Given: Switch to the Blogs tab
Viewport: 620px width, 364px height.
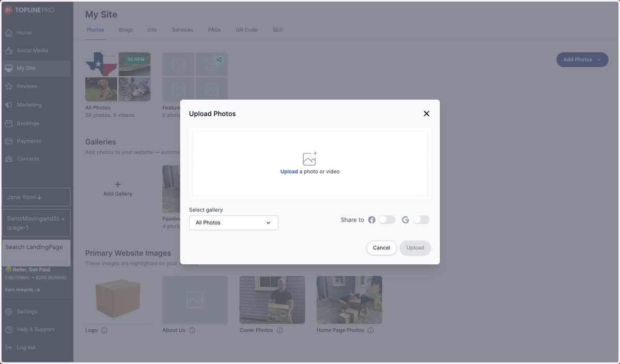Looking at the screenshot, I should click(x=126, y=30).
